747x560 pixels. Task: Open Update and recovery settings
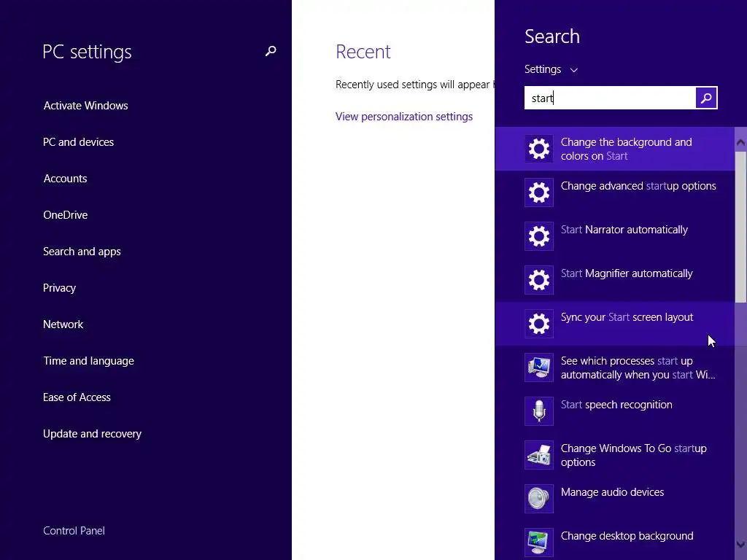93,434
